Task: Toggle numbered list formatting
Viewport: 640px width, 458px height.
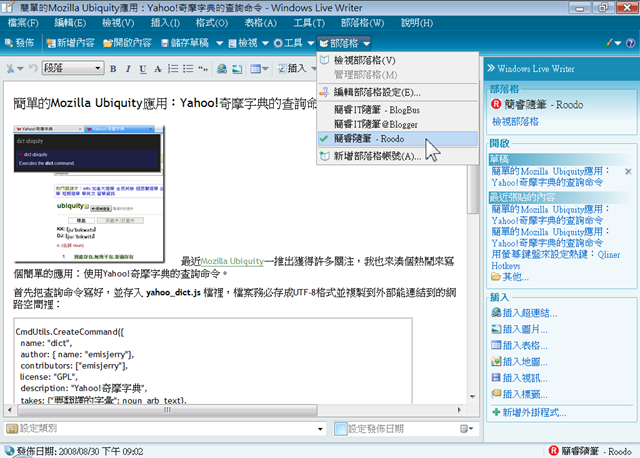Action: 173,69
